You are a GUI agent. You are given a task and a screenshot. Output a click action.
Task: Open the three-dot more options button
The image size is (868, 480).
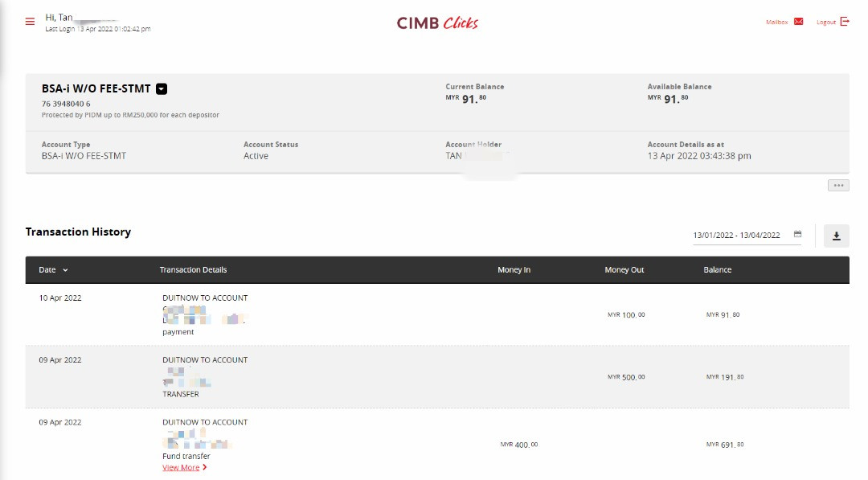(838, 186)
